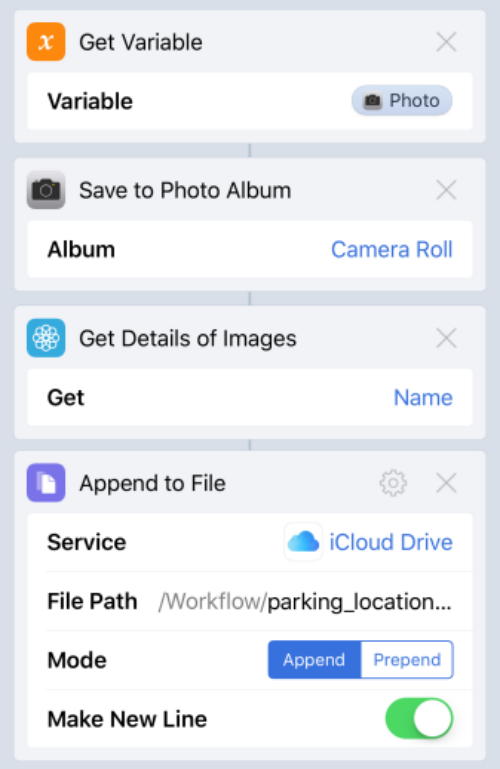Click the blue Get Details of Images icon
The image size is (500, 769).
tap(46, 338)
